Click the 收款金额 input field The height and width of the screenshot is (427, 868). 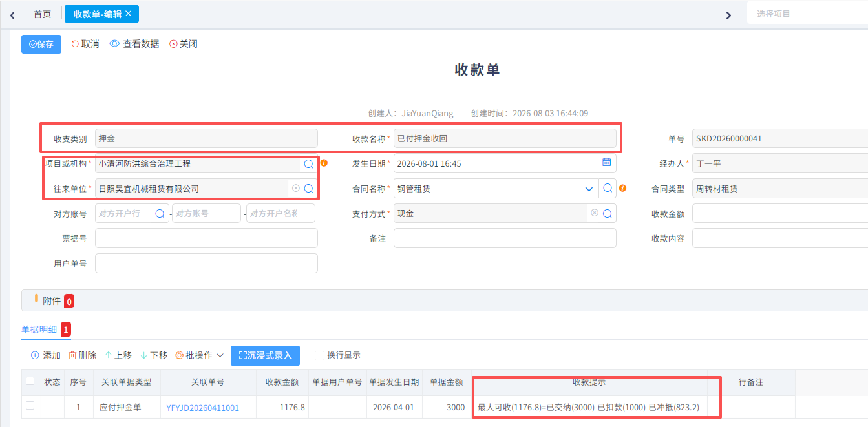point(779,213)
